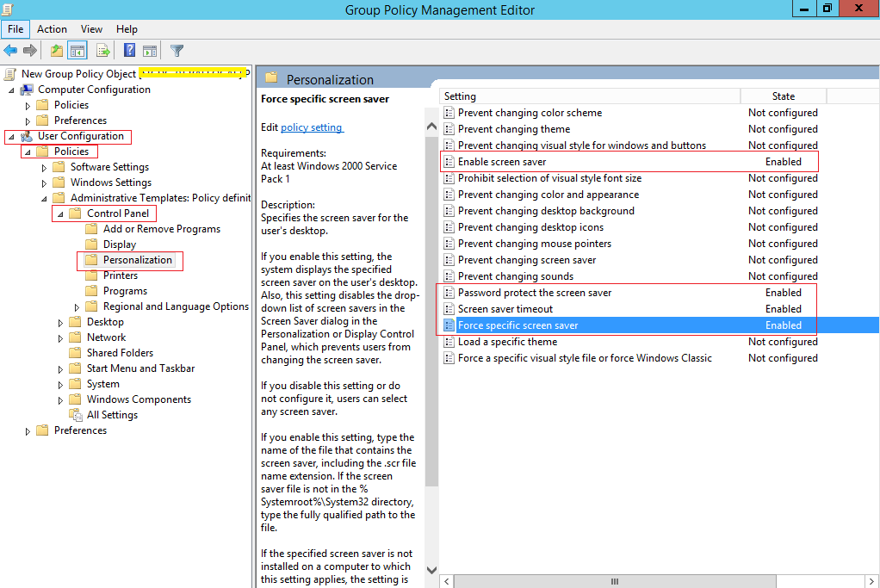Click the Force specific screen saver policy icon
The image size is (880, 588).
pyautogui.click(x=449, y=325)
